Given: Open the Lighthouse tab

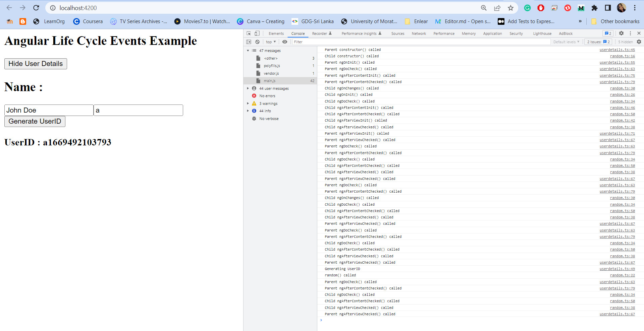Looking at the screenshot, I should click(542, 34).
